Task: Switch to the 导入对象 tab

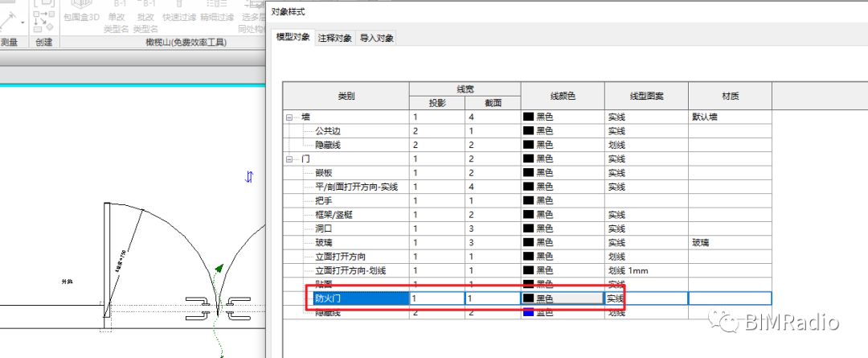Action: (376, 39)
